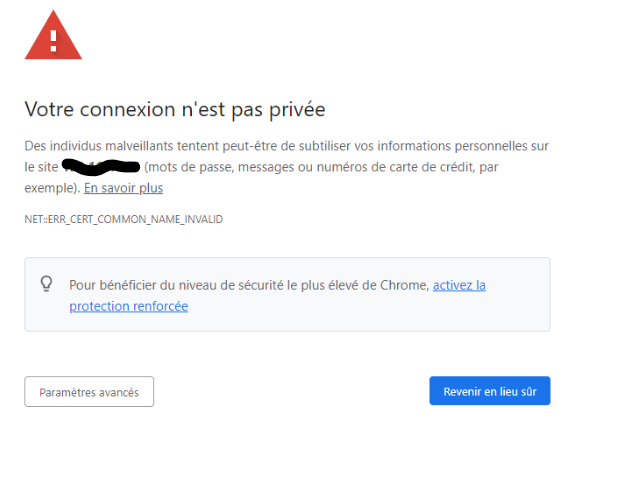Follow the 'activez la' link text
This screenshot has width=633, height=480.
[x=459, y=285]
